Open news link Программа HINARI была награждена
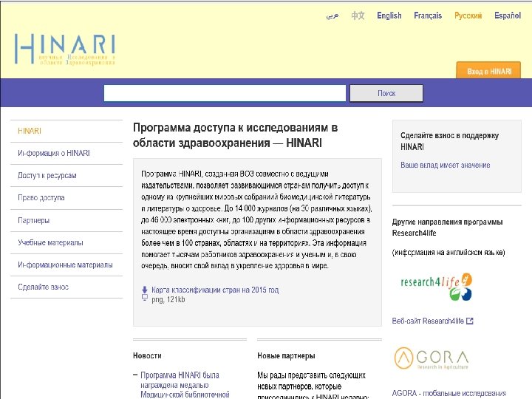Screen dimensions: 532x399 pyautogui.click(x=185, y=385)
